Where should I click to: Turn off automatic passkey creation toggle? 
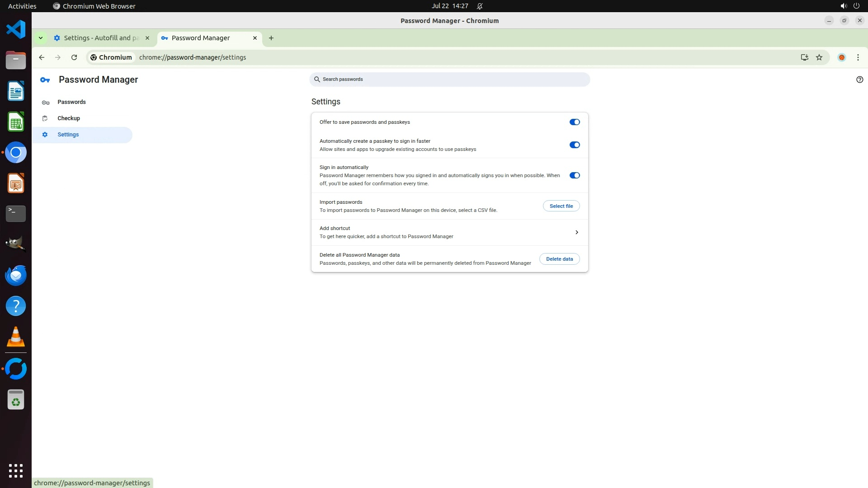click(574, 145)
